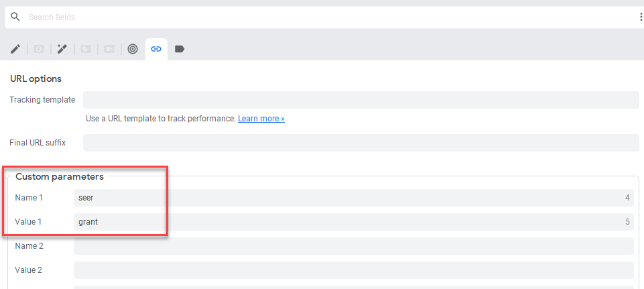This screenshot has height=289, width=644.
Task: Click Name 1 field containing seer
Action: [353, 198]
